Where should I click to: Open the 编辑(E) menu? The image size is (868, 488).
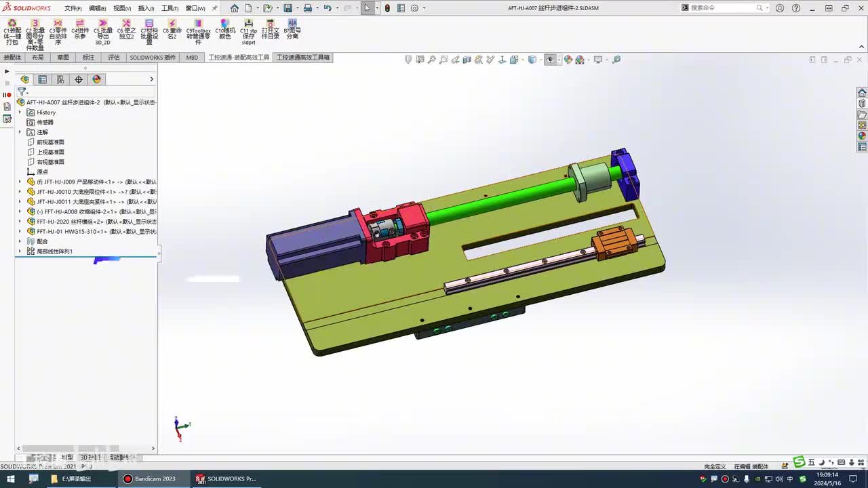coord(98,8)
